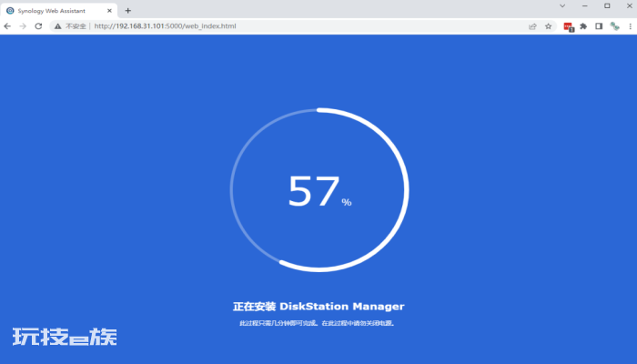637x364 pixels.
Task: Open the Extensions puzzle piece menu
Action: tap(583, 26)
